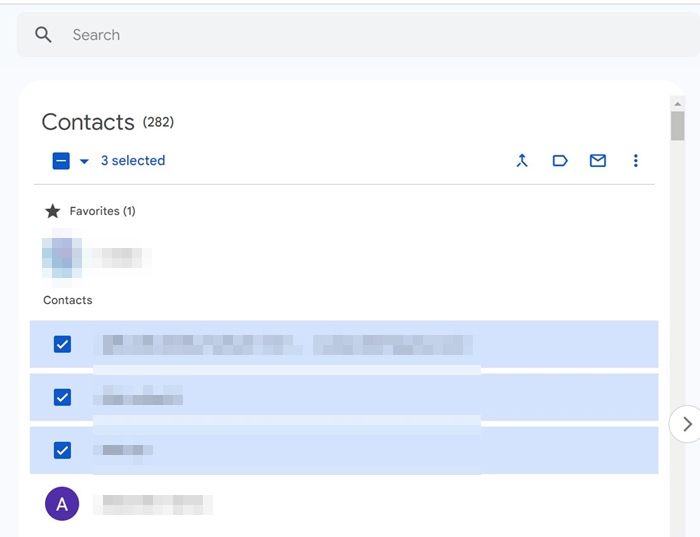Uncheck the second selected contact's checkbox
The width and height of the screenshot is (700, 537).
62,397
